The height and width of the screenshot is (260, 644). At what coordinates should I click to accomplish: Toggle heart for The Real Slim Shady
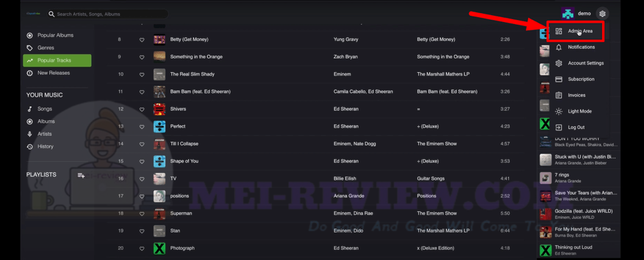coord(142,74)
